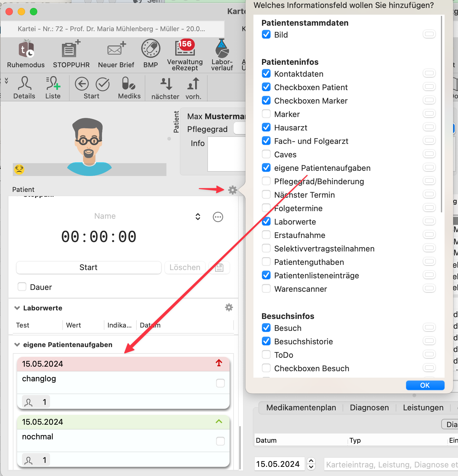Screen dimensions: 458x476
Task: Toggle Patientenguthaben checkbox
Action: tap(266, 262)
